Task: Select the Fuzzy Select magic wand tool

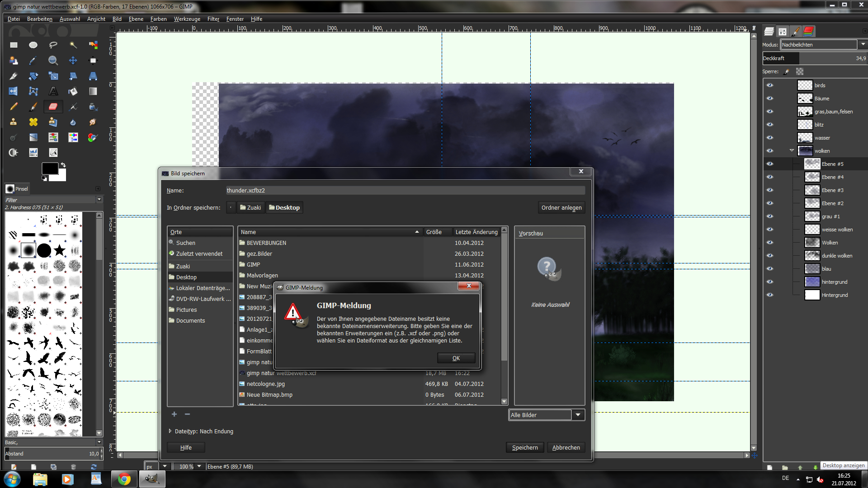Action: 73,45
